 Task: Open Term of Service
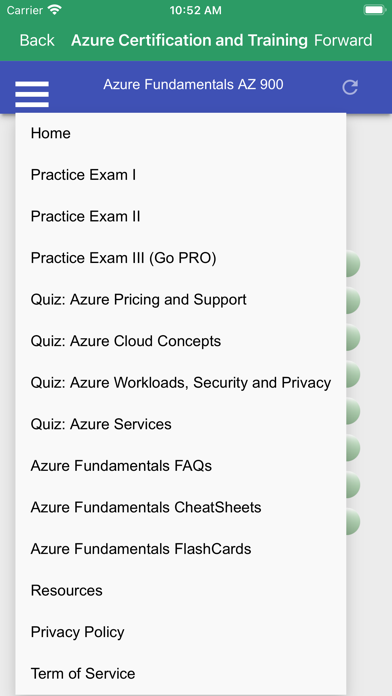click(181, 673)
